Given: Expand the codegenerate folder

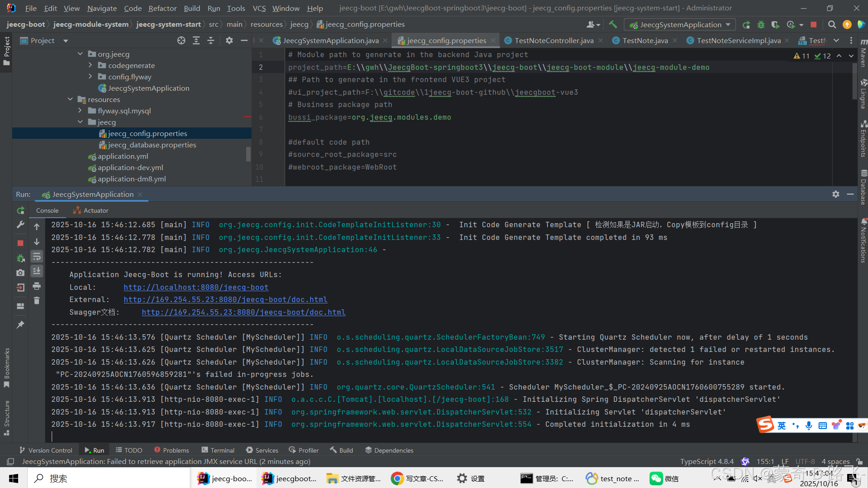Looking at the screenshot, I should [90, 65].
